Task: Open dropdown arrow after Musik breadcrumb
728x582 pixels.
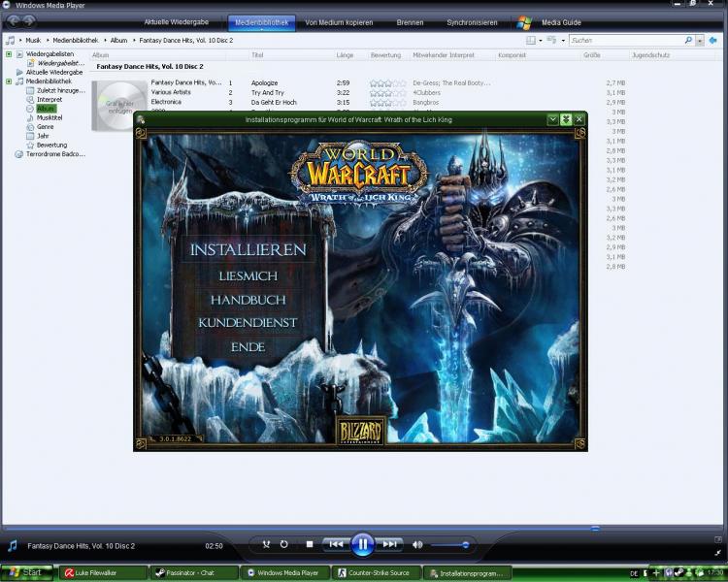Action: click(48, 41)
